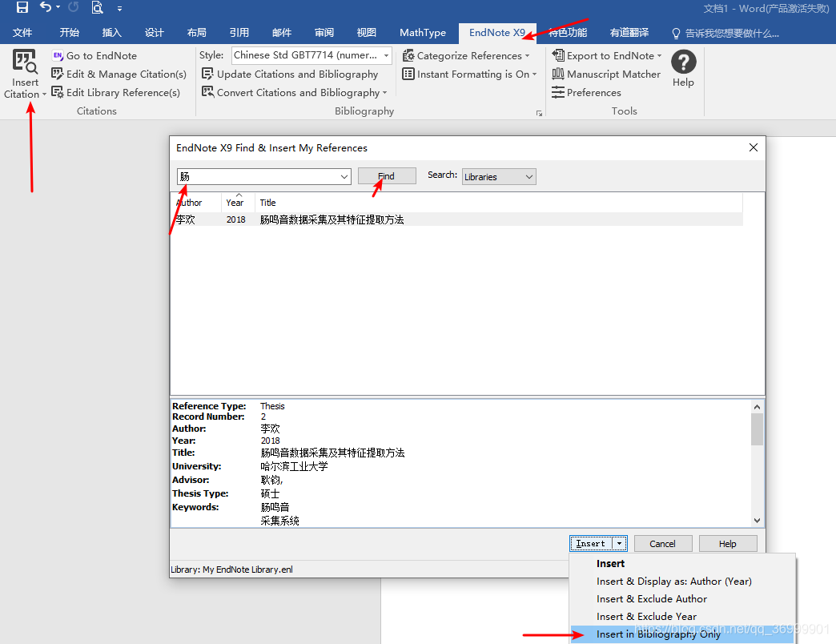Switch to the 引用 tab
The width and height of the screenshot is (836, 644).
click(x=239, y=33)
